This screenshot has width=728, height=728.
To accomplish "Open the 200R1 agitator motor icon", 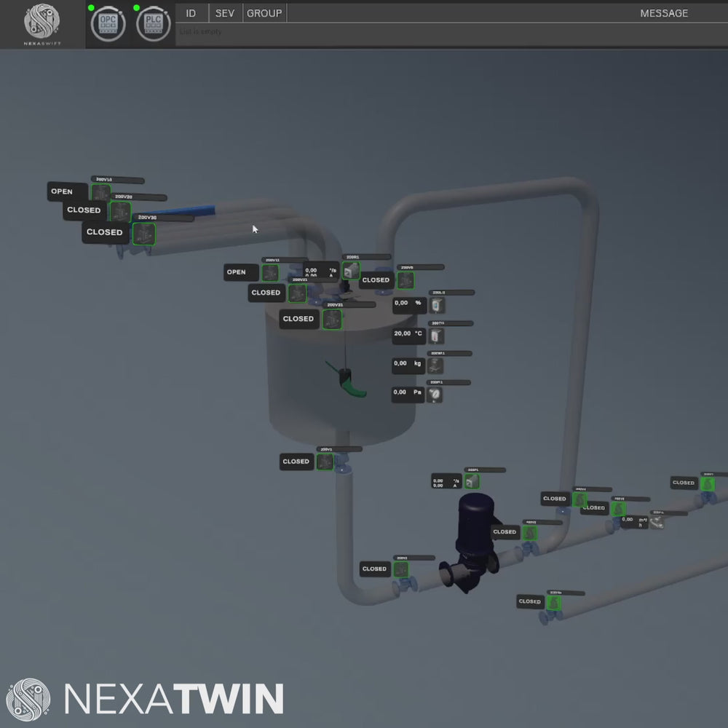I will coord(351,270).
